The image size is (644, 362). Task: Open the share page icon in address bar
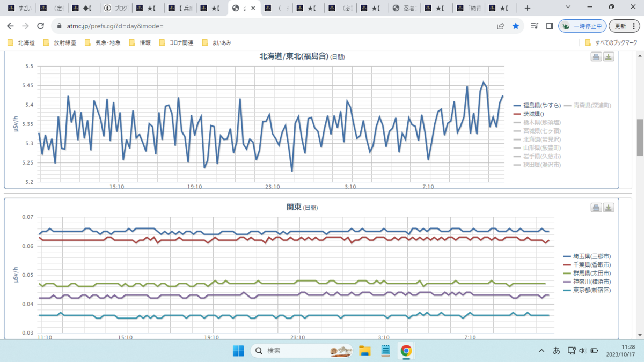(501, 26)
